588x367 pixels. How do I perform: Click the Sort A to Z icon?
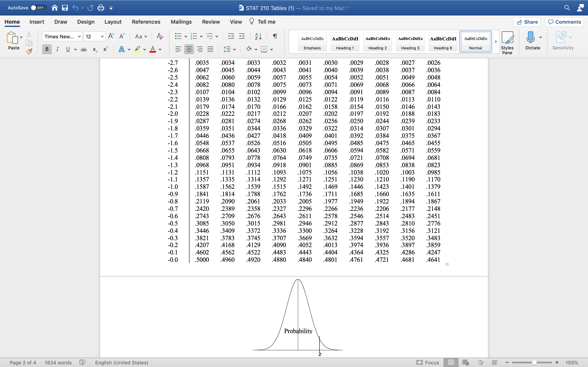[x=258, y=36]
